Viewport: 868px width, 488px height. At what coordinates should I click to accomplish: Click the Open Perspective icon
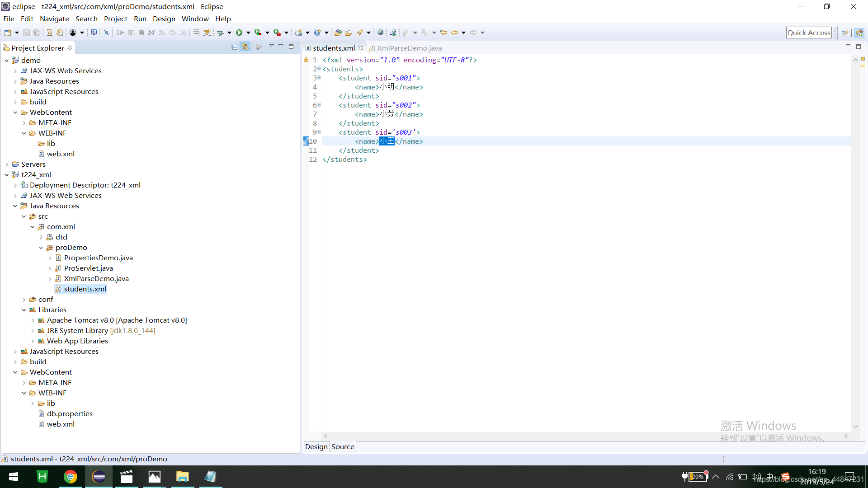pyautogui.click(x=844, y=33)
